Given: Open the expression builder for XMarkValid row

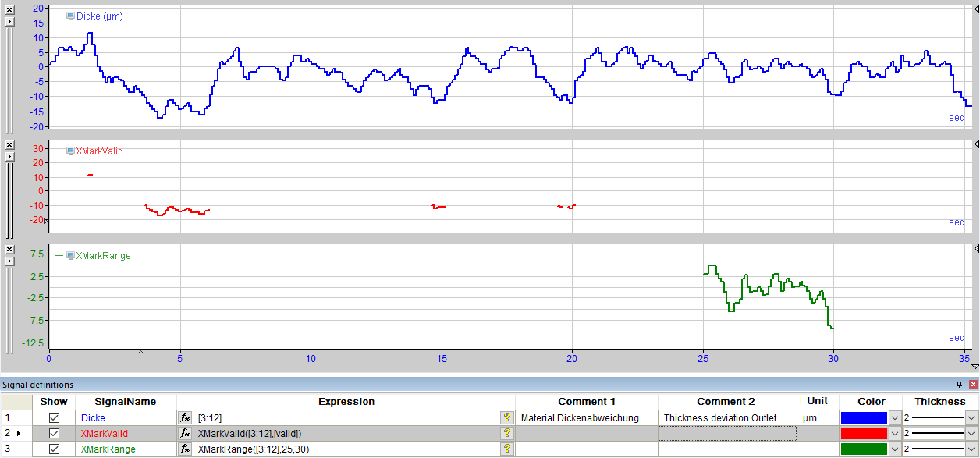Looking at the screenshot, I should (x=185, y=433).
